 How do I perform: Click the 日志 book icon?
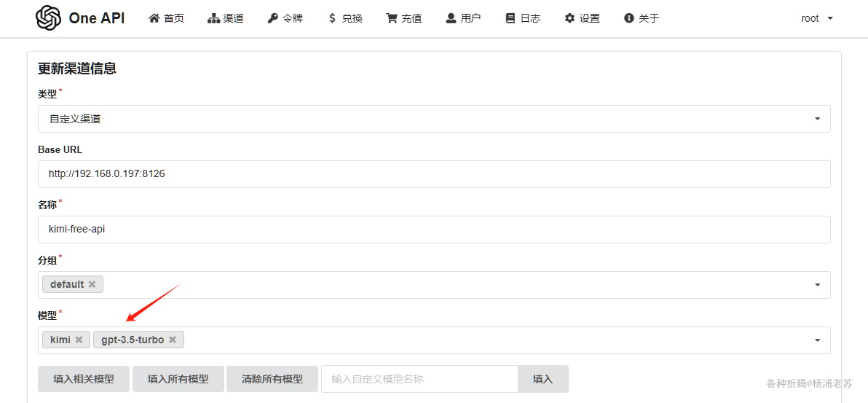pos(510,18)
